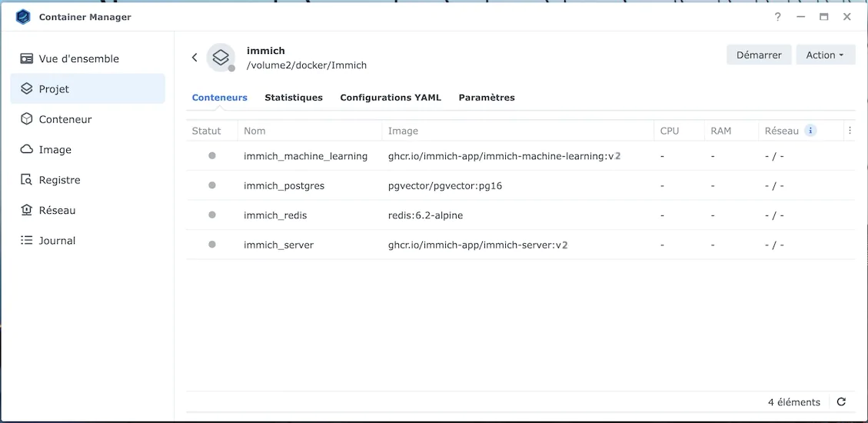Click the /volume2/docker/Immich path text
The height and width of the screenshot is (423, 868).
click(x=307, y=65)
